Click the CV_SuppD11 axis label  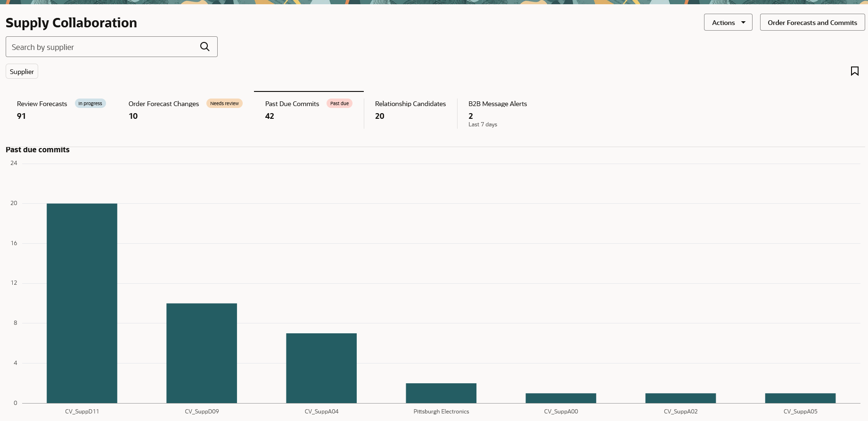click(x=82, y=412)
